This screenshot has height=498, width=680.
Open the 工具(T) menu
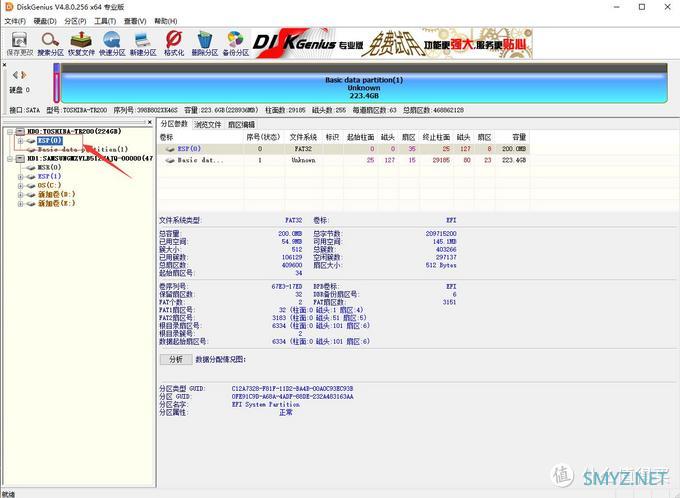click(x=105, y=21)
